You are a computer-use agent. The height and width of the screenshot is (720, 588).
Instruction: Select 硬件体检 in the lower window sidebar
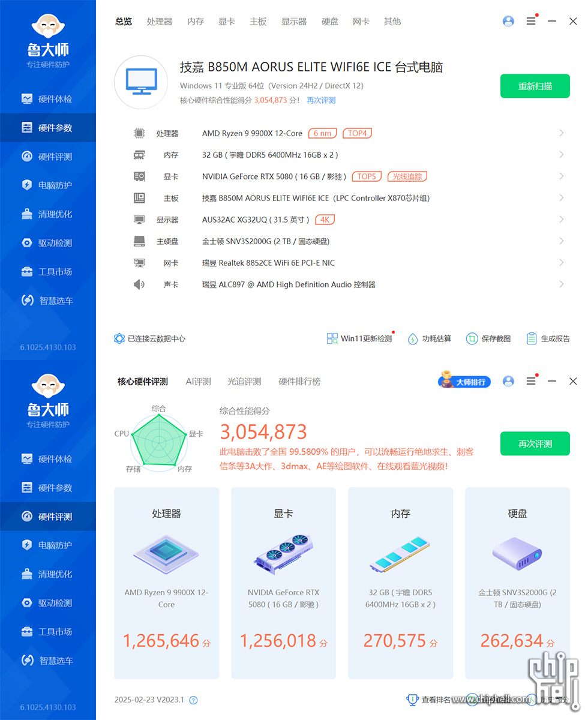(48, 459)
